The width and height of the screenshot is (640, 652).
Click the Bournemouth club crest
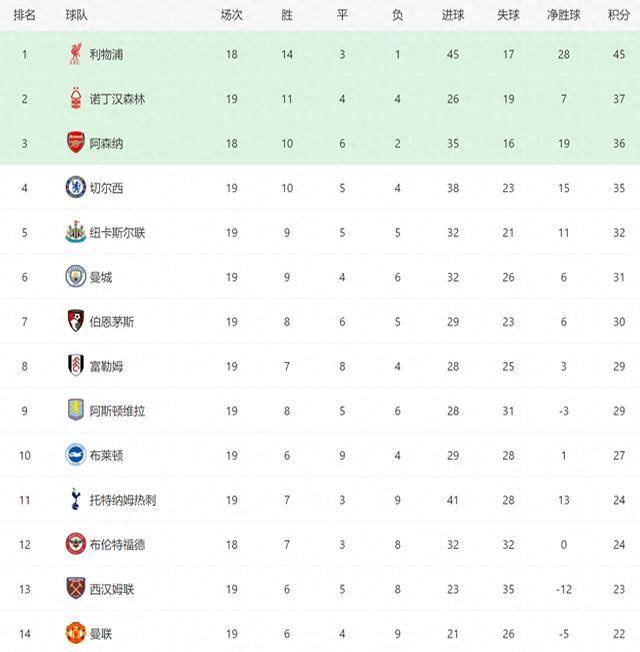[x=75, y=321]
